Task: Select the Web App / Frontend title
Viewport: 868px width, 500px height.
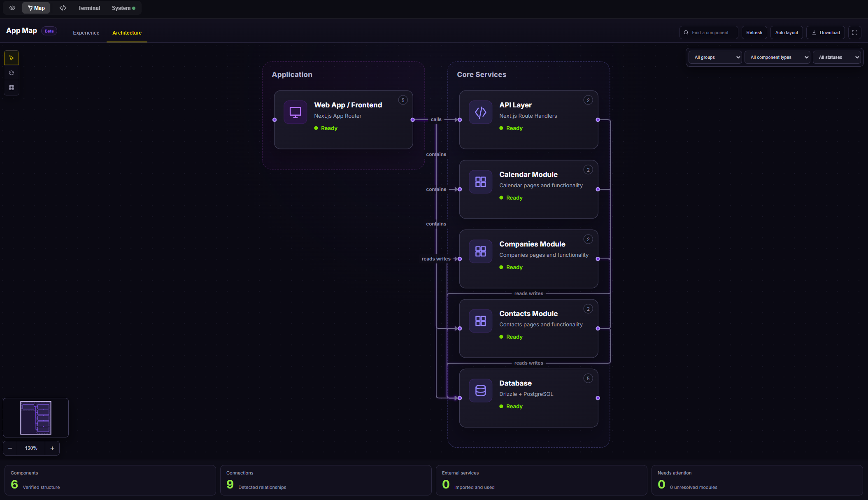Action: [x=348, y=105]
